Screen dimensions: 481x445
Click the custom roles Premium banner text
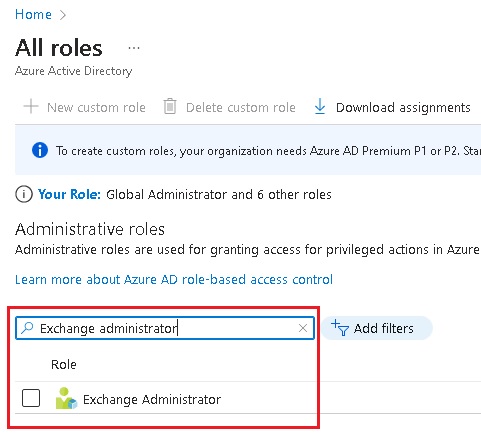[x=268, y=151]
